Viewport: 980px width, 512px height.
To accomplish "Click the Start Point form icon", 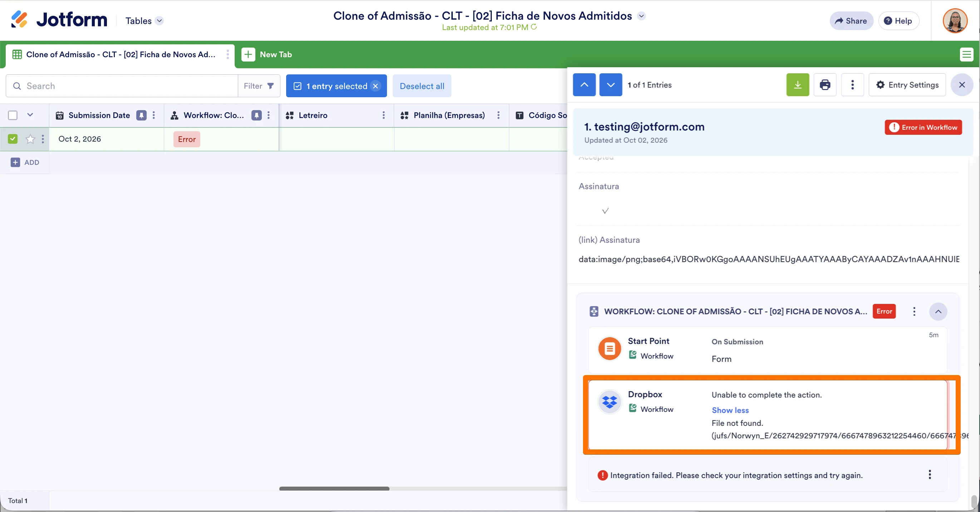I will pos(609,349).
